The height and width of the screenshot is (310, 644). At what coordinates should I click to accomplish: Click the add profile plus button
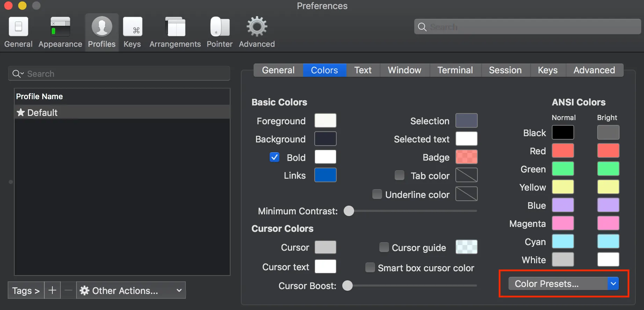click(x=52, y=290)
